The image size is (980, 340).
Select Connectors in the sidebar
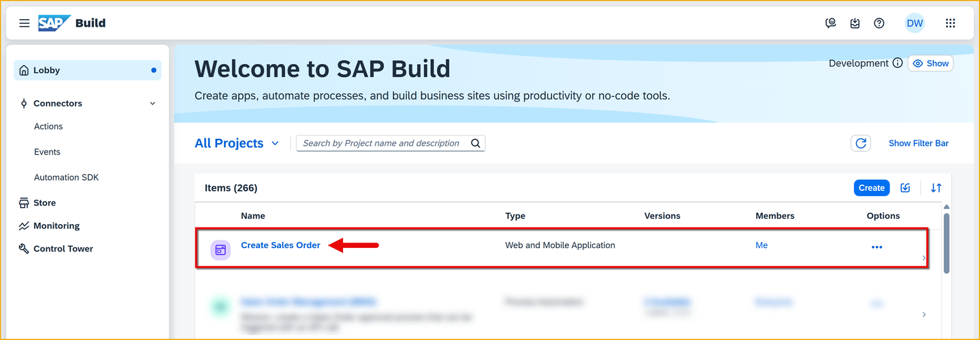pos(58,104)
